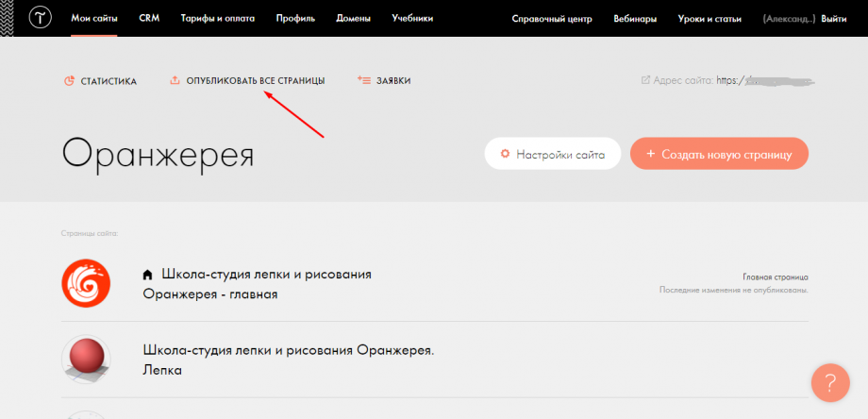Click the publish upload icon

(x=174, y=81)
